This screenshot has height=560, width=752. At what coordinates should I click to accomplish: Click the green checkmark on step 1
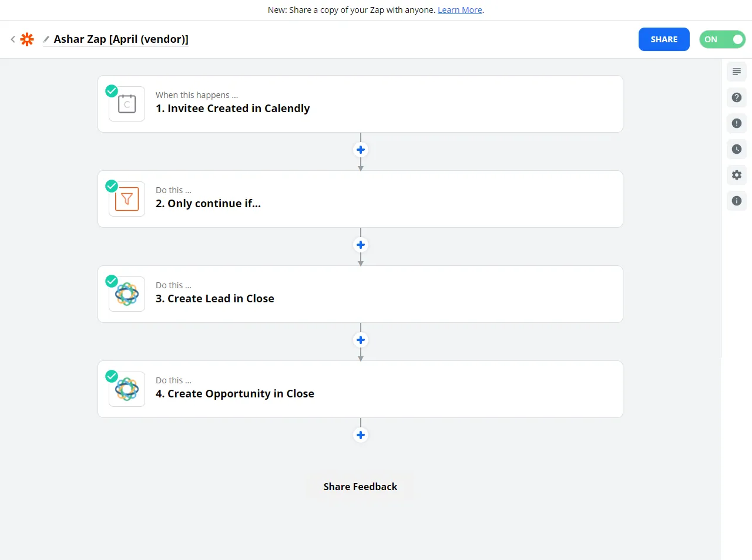112,91
